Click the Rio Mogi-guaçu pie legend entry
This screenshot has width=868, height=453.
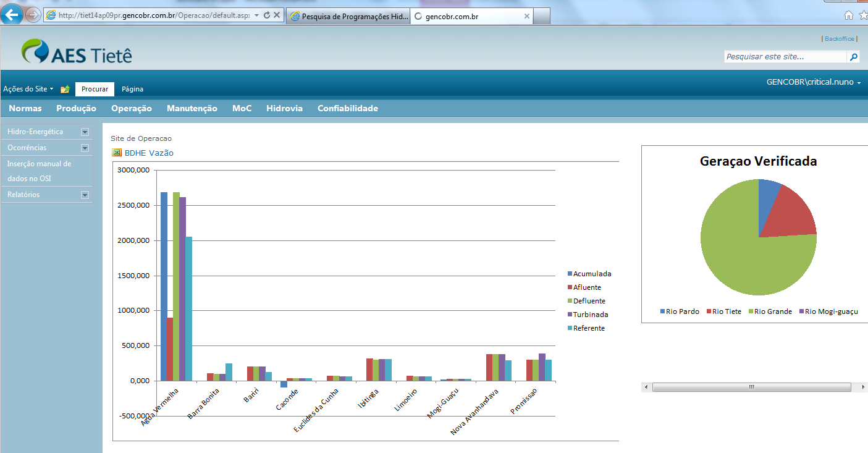point(828,311)
